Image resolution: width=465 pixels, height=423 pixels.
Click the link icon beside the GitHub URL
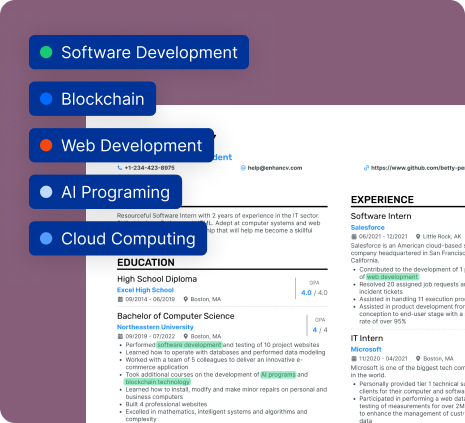(x=366, y=168)
